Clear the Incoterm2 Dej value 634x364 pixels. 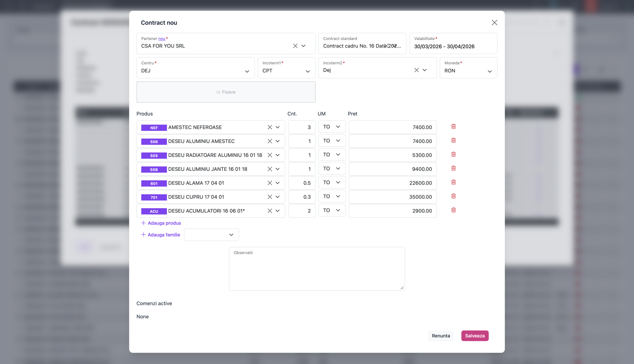click(416, 70)
